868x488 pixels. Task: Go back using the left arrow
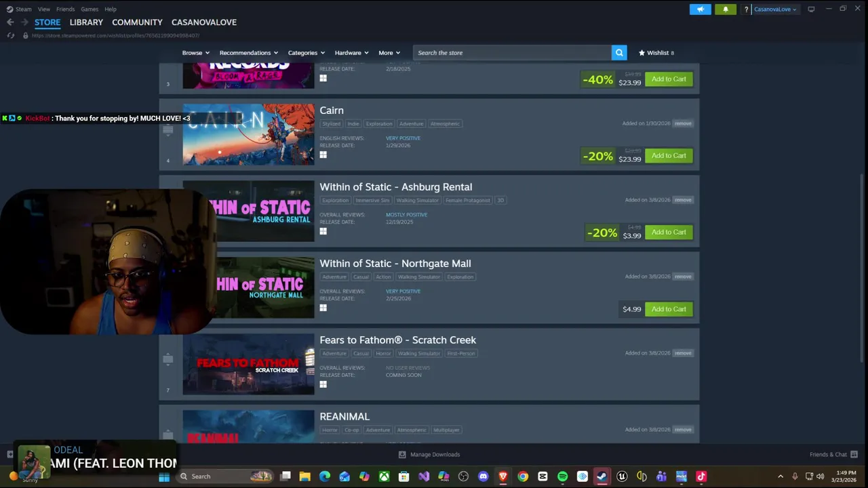(10, 22)
